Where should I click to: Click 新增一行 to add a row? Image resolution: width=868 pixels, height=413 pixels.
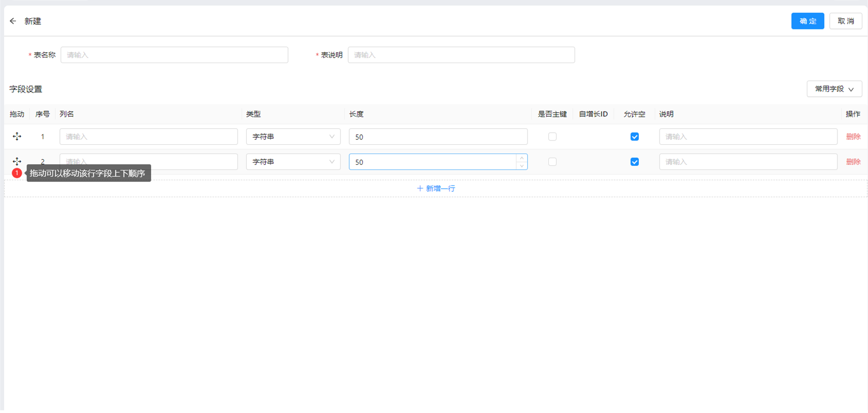point(436,189)
